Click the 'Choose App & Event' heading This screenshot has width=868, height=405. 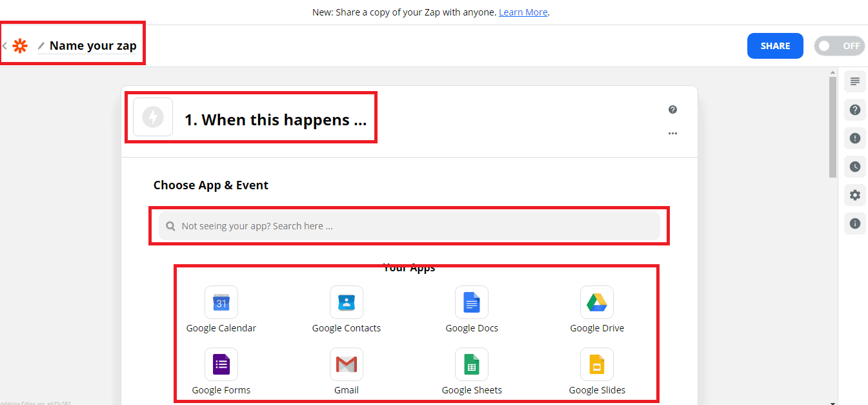click(211, 185)
